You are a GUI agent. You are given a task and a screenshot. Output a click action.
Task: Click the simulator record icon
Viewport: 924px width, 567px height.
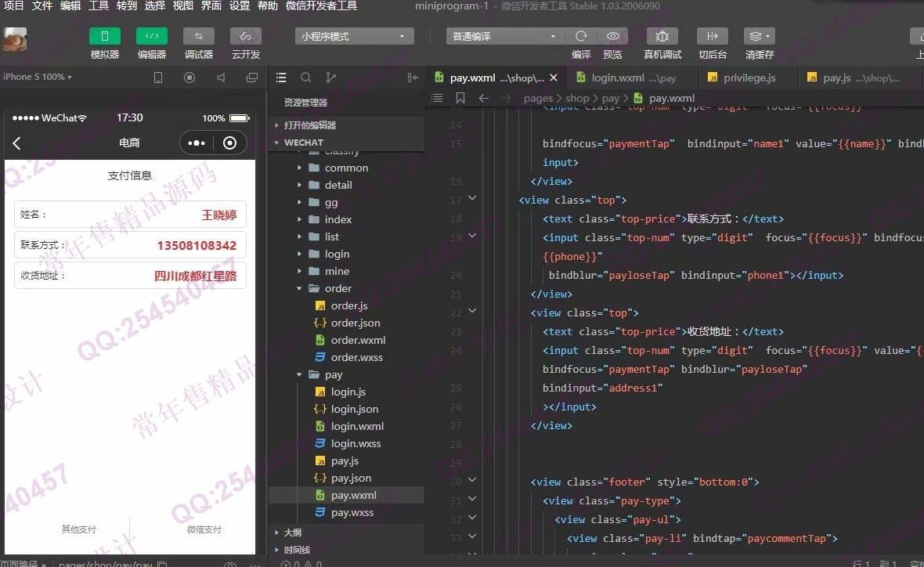(189, 78)
